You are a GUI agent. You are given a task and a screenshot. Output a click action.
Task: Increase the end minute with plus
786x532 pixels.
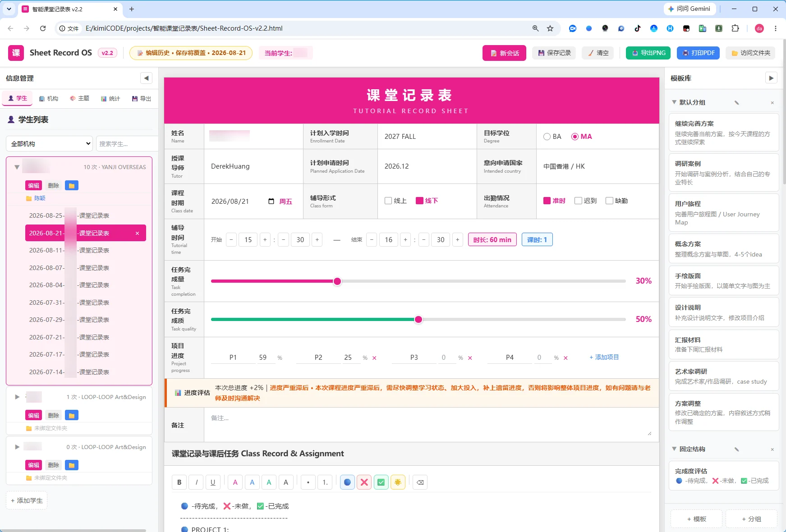pos(457,240)
